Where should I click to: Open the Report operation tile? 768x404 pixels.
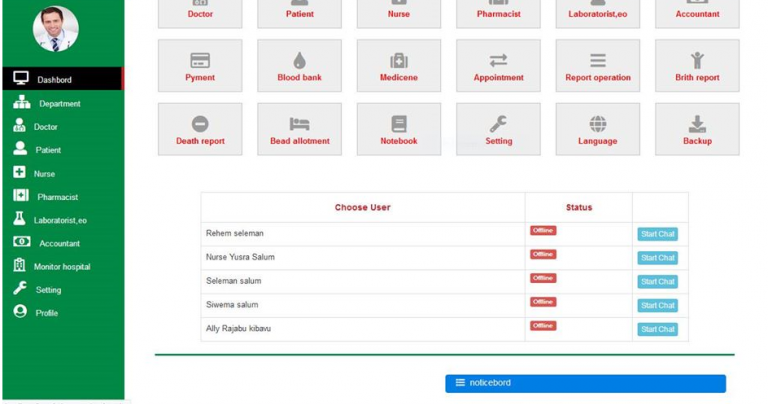(x=597, y=66)
